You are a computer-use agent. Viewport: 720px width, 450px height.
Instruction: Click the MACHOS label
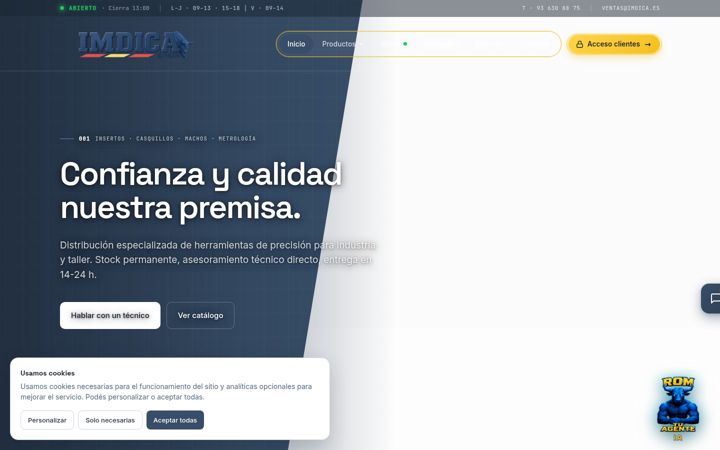(196, 138)
